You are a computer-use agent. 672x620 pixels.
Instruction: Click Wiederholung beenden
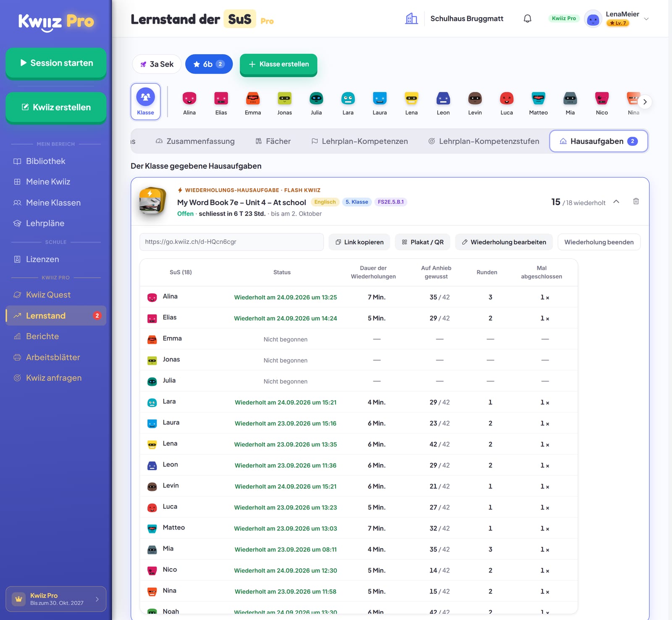point(599,242)
